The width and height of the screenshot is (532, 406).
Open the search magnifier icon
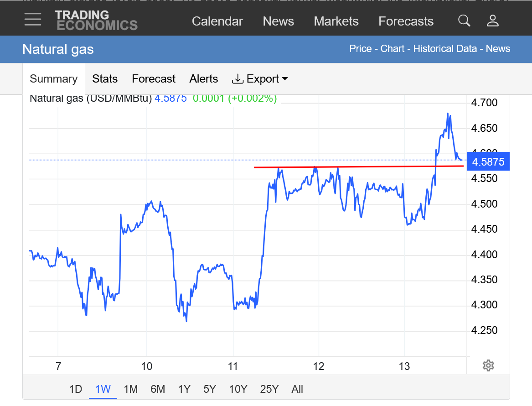[x=464, y=21]
